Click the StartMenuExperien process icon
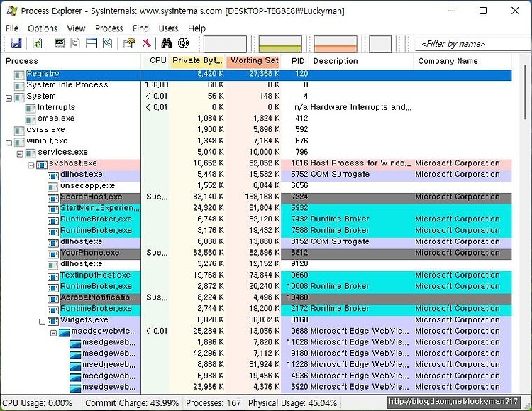532x411 pixels. coord(53,209)
